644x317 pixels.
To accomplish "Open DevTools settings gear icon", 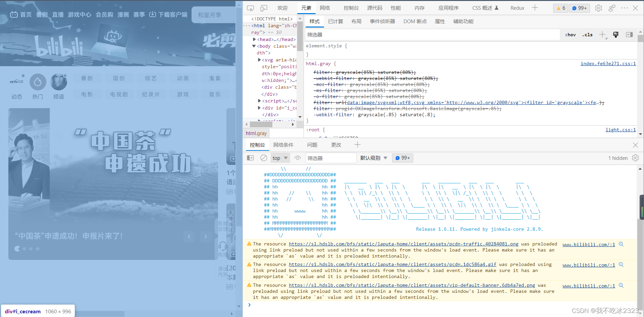I will pos(598,8).
